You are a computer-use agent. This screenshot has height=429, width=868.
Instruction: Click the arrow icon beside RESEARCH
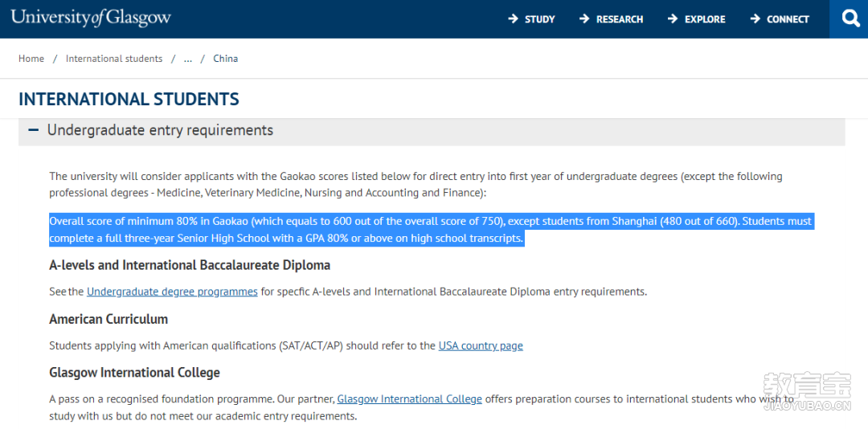584,18
